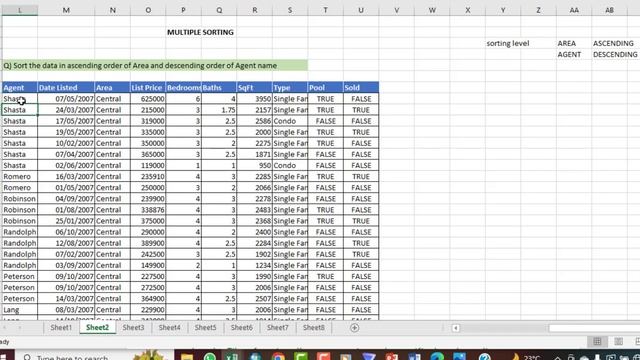Select the Sold header cell
The image size is (640, 360).
point(361,87)
